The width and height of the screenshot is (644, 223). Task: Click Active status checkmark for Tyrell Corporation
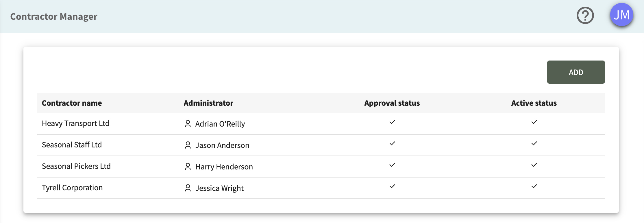pyautogui.click(x=534, y=186)
